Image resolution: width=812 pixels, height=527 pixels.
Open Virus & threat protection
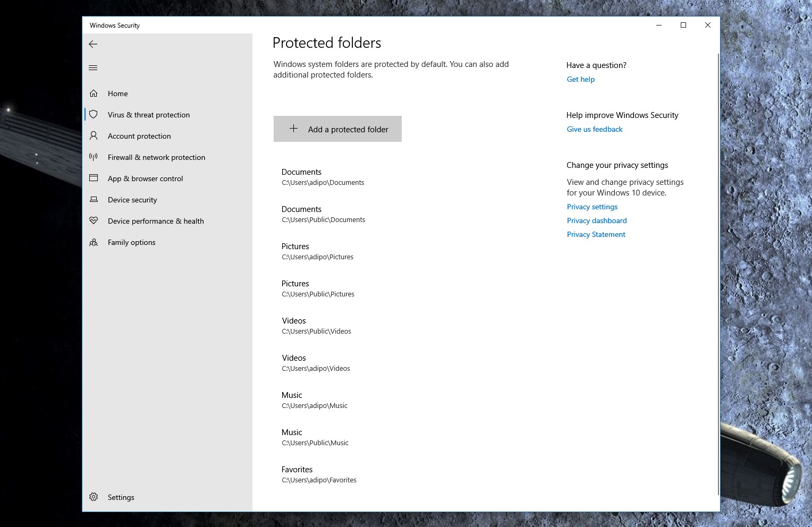[149, 115]
